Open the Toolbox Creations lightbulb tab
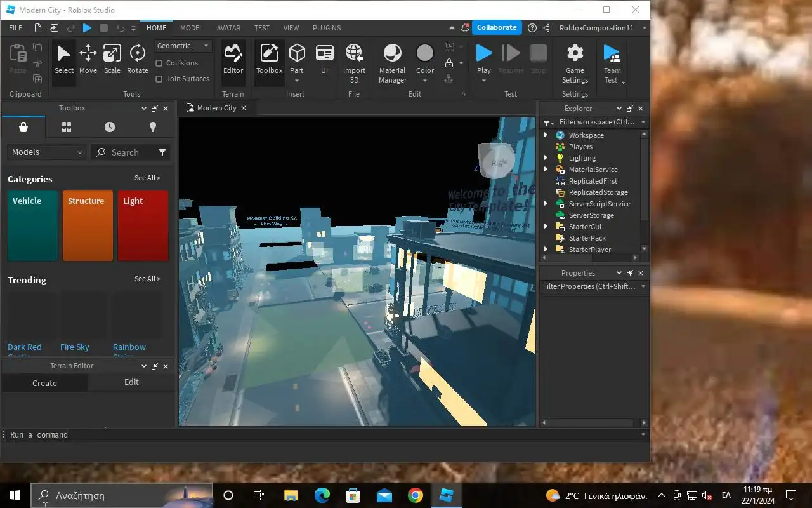Viewport: 812px width, 508px height. click(x=153, y=127)
